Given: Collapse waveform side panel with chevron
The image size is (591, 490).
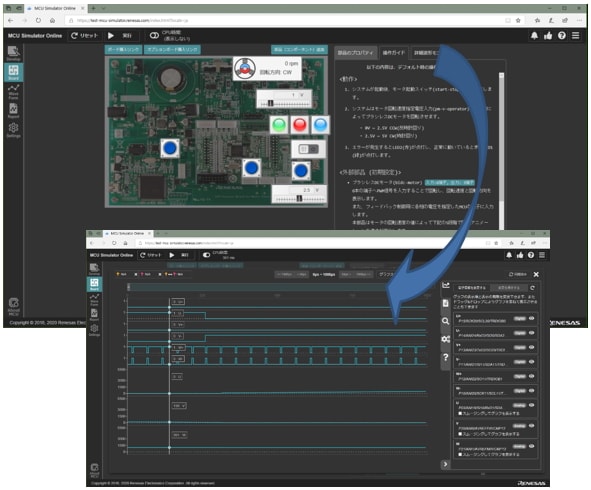Looking at the screenshot, I should click(445, 464).
